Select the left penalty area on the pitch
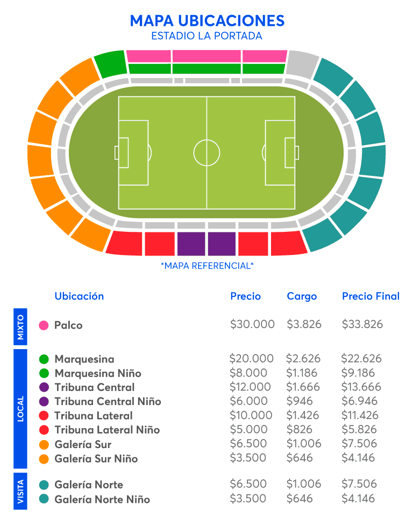This screenshot has height=532, width=413. [133, 153]
